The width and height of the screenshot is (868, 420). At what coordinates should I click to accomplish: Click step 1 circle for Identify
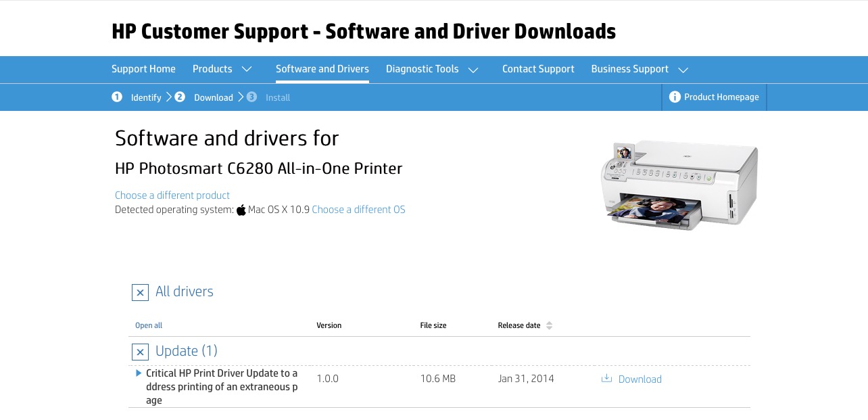click(117, 97)
